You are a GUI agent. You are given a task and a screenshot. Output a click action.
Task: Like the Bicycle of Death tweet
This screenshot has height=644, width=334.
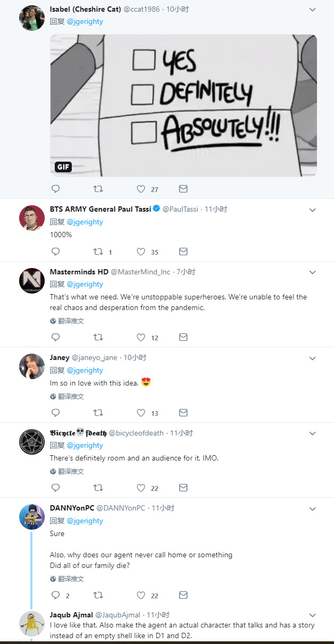click(141, 488)
